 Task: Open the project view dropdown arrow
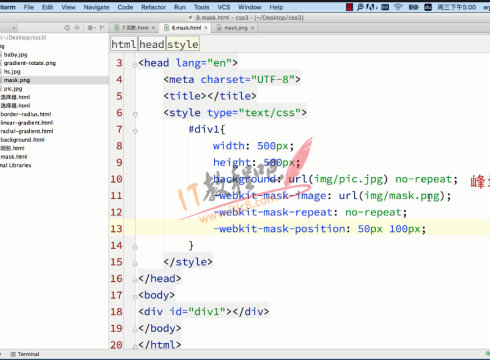(x=14, y=28)
